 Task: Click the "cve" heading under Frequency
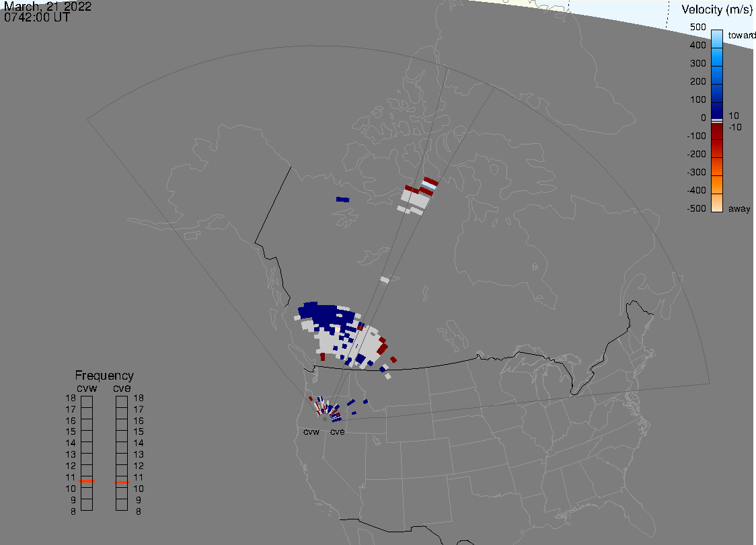[122, 388]
